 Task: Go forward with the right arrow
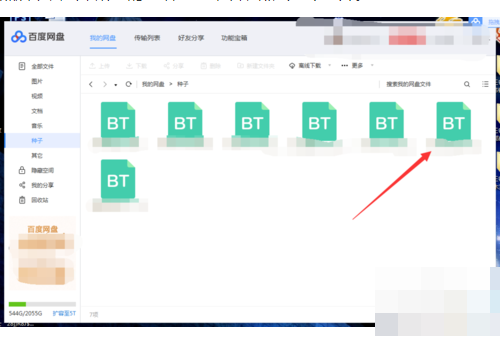click(x=105, y=84)
